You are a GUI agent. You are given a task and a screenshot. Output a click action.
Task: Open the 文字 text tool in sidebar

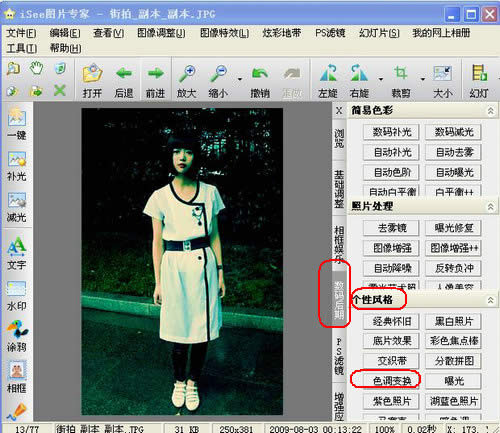[16, 247]
